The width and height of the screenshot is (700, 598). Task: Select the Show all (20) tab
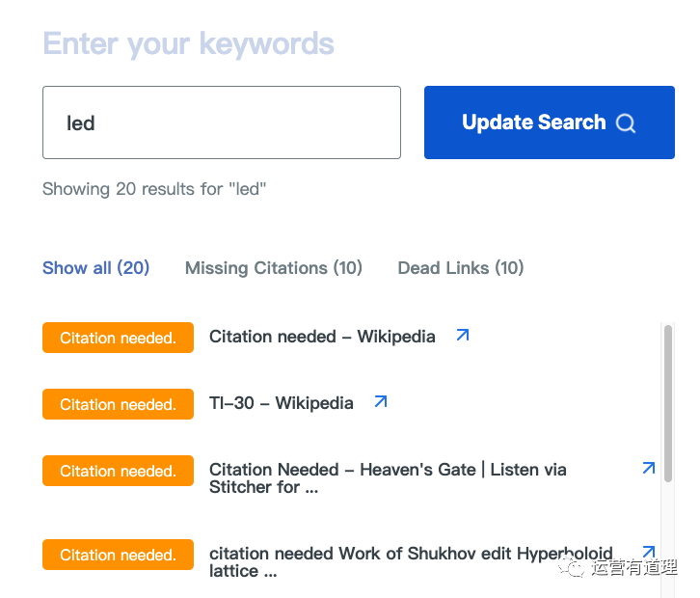tap(96, 268)
